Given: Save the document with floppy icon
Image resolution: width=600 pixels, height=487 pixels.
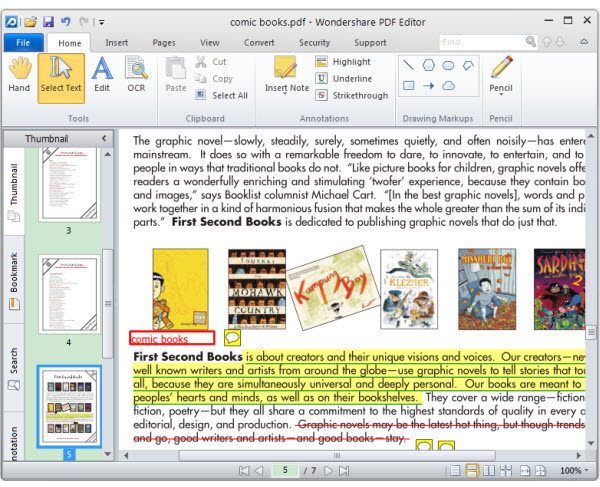Looking at the screenshot, I should (x=48, y=21).
